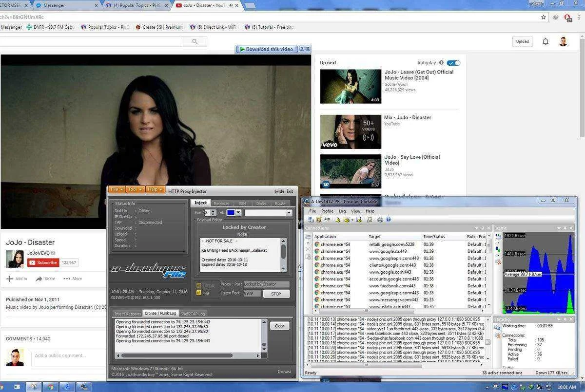Click Add to icon under video
Viewport: 585px width, 392px height.
(x=10, y=279)
